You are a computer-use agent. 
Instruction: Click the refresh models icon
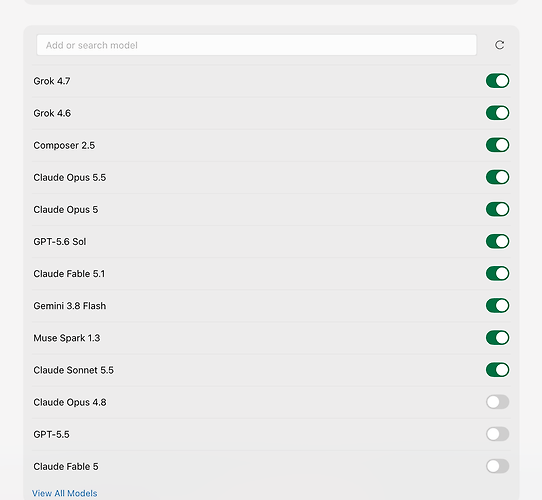pyautogui.click(x=499, y=45)
